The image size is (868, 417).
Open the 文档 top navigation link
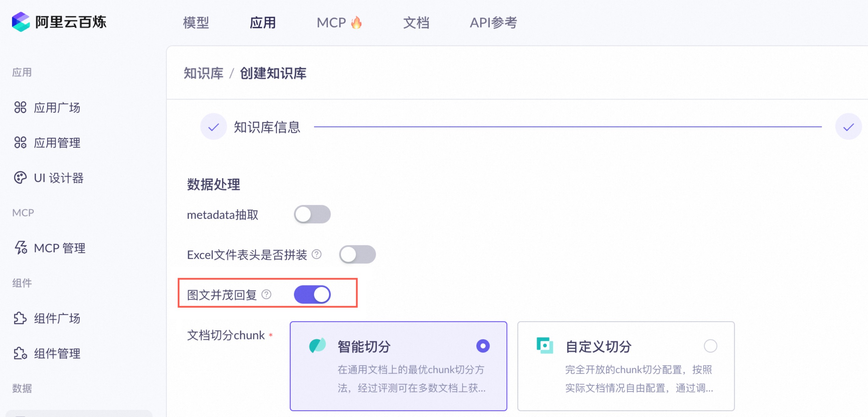click(x=416, y=23)
